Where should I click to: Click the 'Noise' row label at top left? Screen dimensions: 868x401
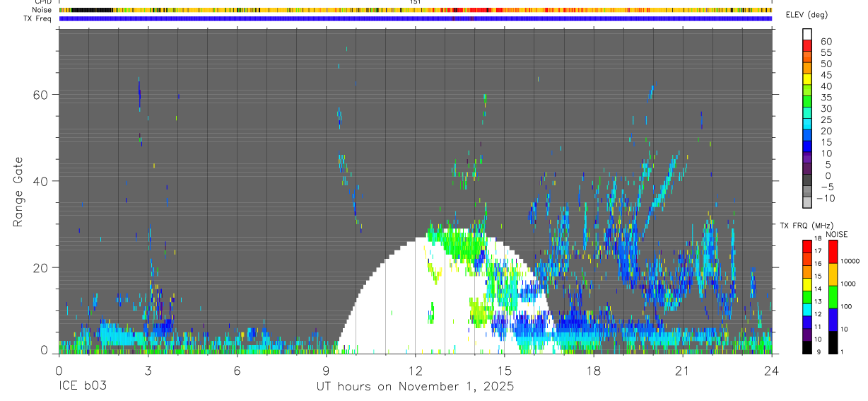point(42,10)
